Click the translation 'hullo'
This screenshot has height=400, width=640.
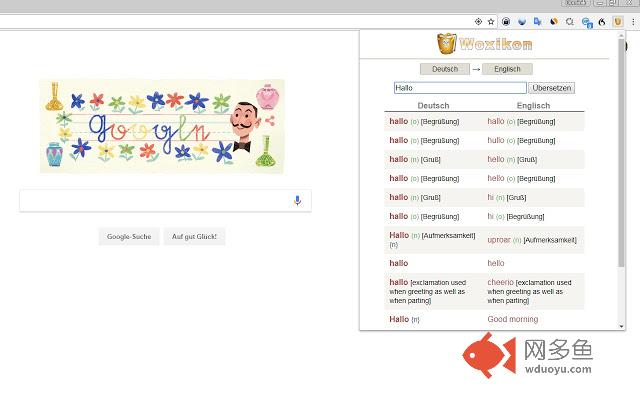(496, 140)
